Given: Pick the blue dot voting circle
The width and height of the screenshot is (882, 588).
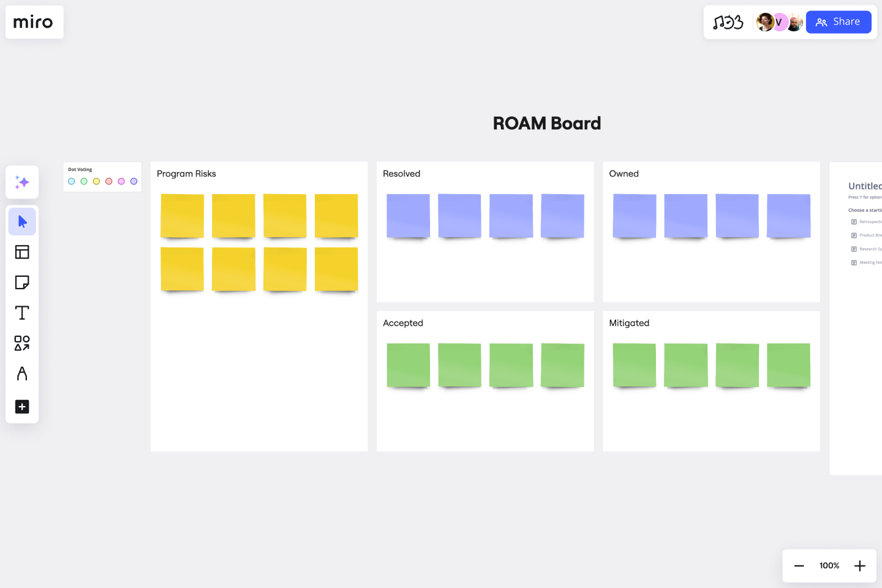Looking at the screenshot, I should point(72,181).
